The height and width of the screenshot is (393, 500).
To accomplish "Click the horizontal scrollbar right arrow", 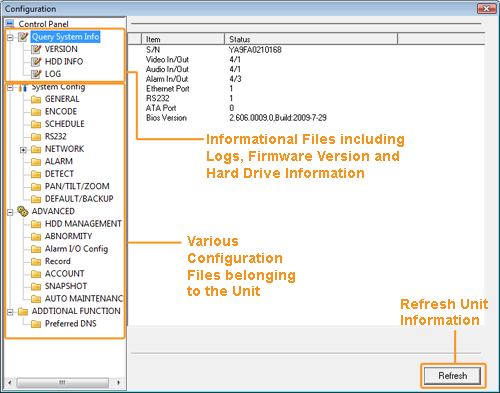I will pos(118,383).
